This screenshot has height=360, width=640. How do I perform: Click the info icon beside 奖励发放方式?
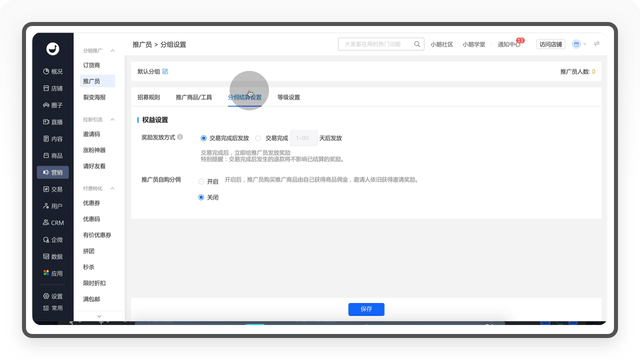pyautogui.click(x=180, y=137)
